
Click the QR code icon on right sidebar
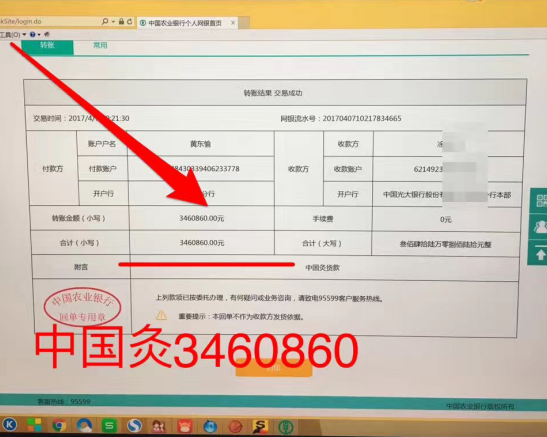click(x=539, y=201)
